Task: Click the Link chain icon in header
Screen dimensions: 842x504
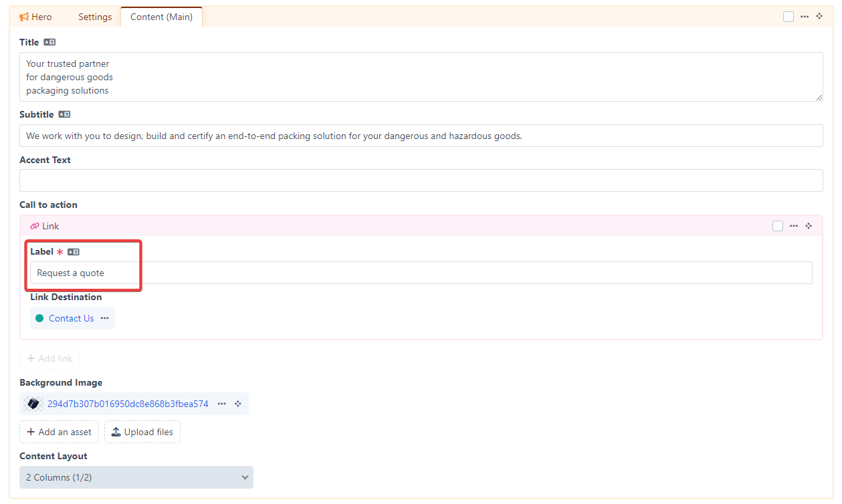Action: (x=35, y=227)
